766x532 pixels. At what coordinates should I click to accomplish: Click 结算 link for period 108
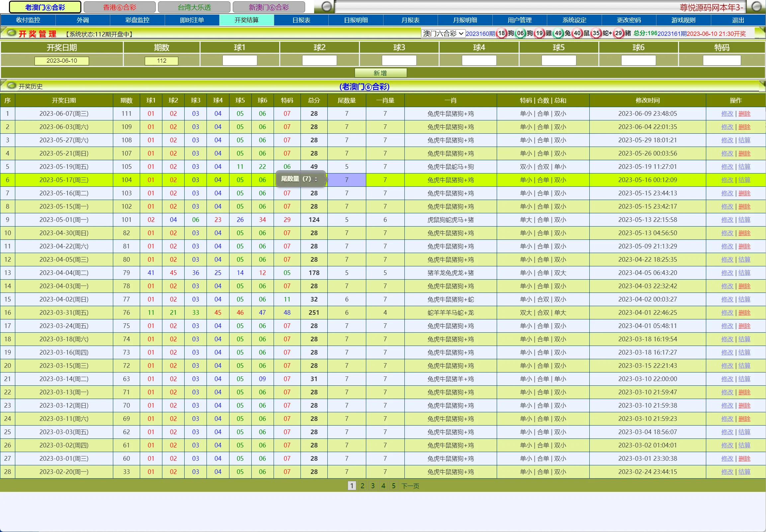click(744, 140)
